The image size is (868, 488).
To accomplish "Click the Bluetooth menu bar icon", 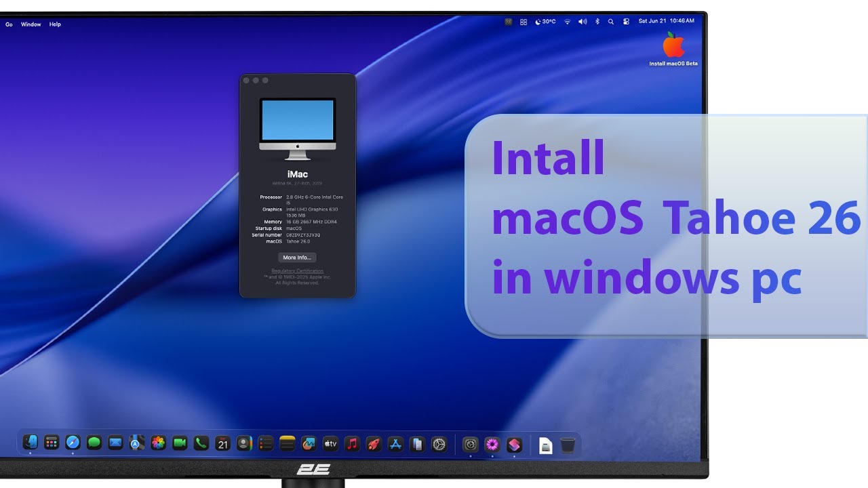I will [x=597, y=22].
